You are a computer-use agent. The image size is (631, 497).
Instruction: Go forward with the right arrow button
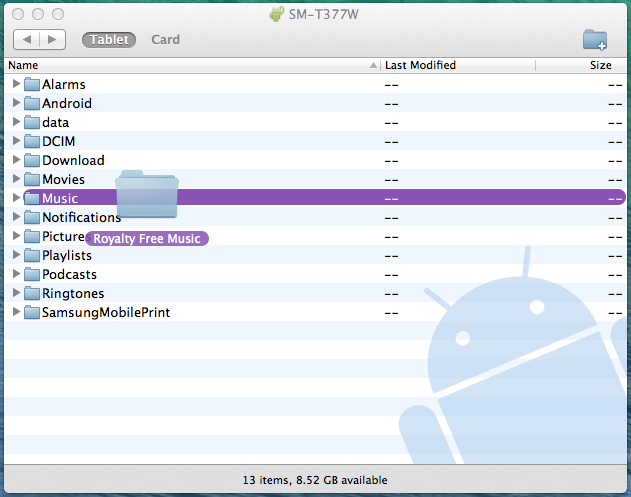(x=52, y=39)
